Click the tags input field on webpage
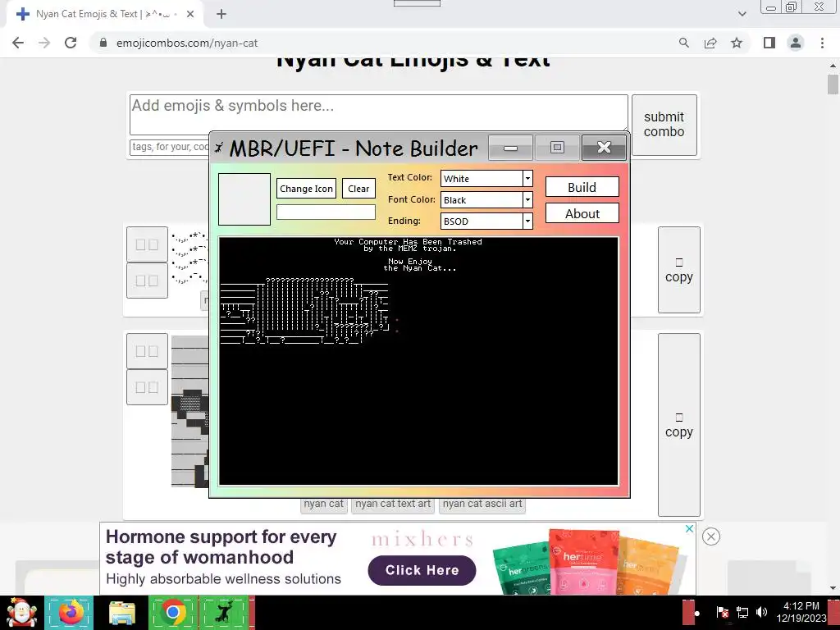 coord(169,147)
